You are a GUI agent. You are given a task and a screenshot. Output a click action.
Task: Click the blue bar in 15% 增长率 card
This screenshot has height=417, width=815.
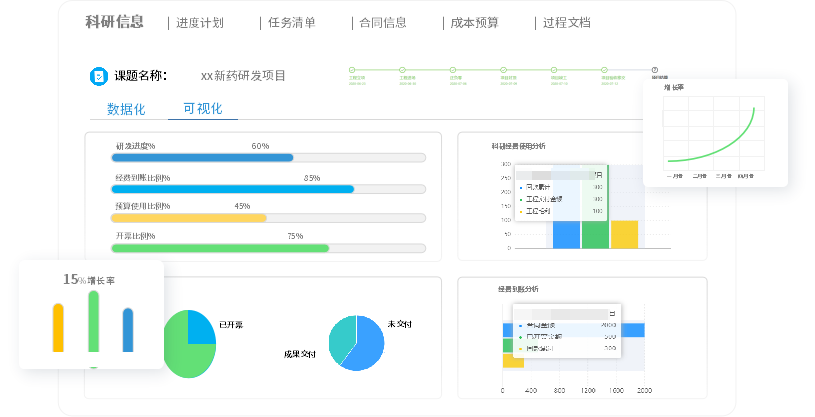point(128,330)
